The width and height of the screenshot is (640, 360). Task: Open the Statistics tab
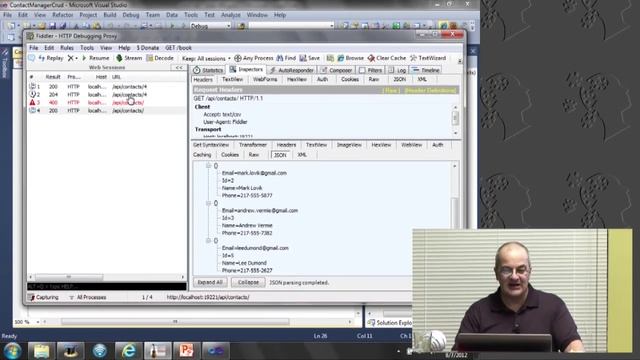click(208, 70)
